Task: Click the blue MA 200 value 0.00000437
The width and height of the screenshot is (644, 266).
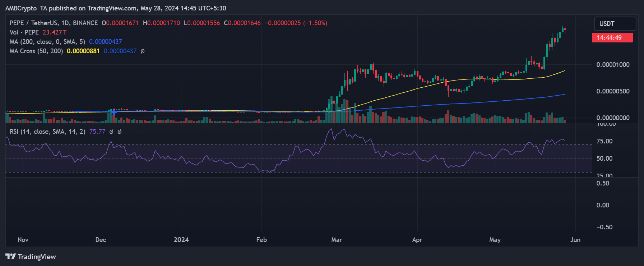Action: click(x=106, y=42)
